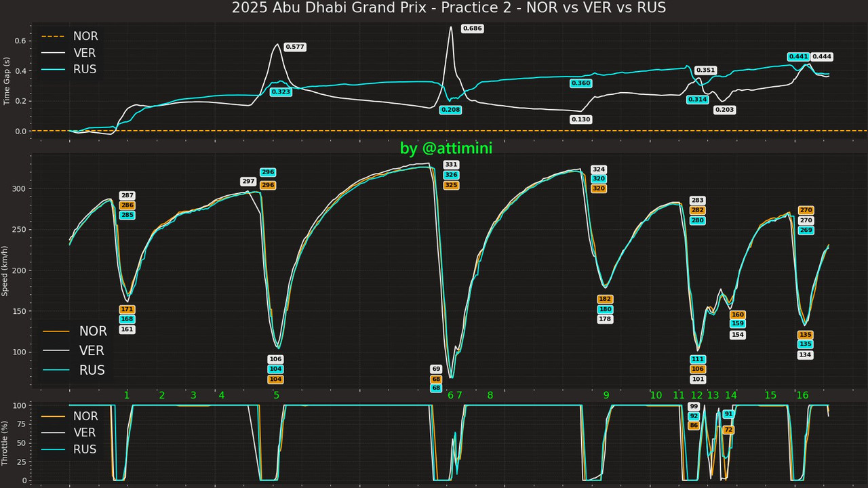The height and width of the screenshot is (488, 868).
Task: Click the 154 white speed label
Action: coord(738,335)
